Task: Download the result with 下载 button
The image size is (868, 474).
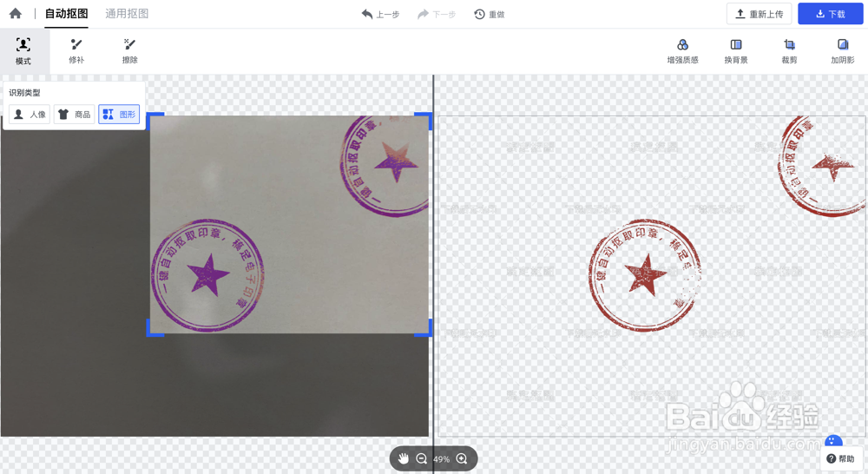Action: coord(831,14)
